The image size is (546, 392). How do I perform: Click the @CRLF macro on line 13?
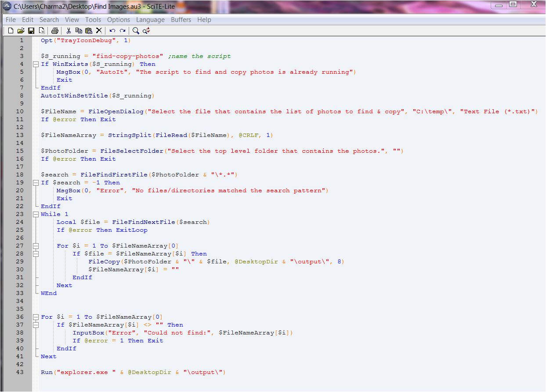(249, 135)
